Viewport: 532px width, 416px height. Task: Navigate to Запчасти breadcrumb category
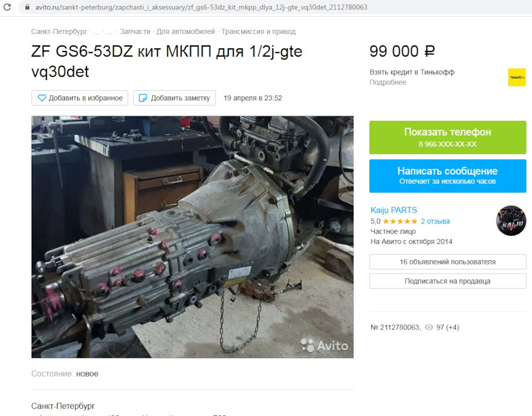[x=135, y=32]
